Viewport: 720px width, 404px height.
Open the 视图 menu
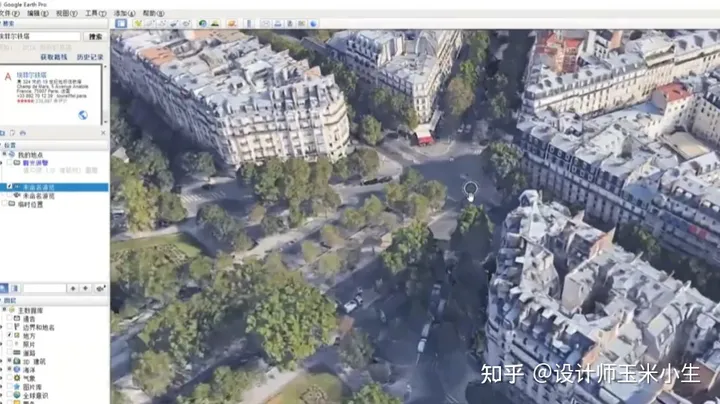coord(67,13)
